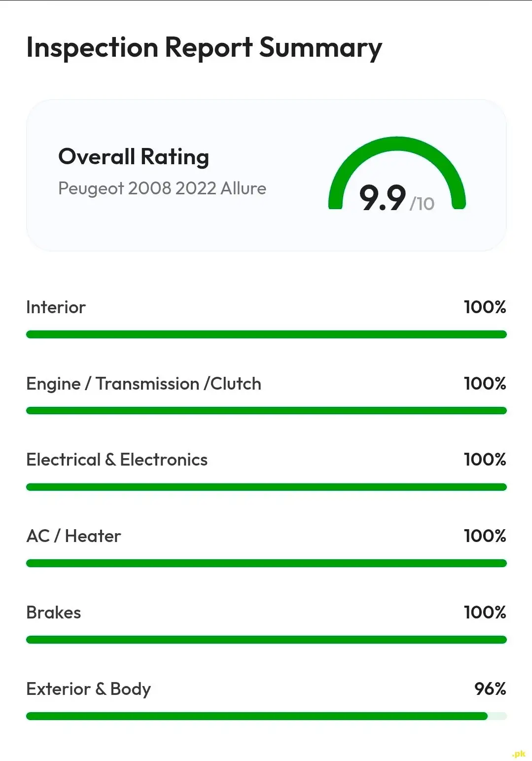
Task: Click the Engine / Transmission progress bar
Action: click(x=266, y=411)
